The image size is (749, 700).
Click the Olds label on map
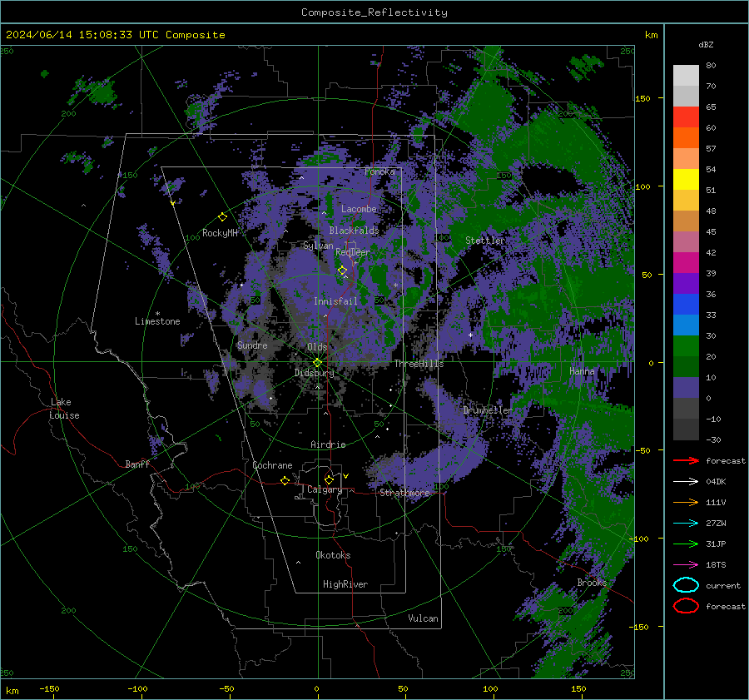coord(317,347)
